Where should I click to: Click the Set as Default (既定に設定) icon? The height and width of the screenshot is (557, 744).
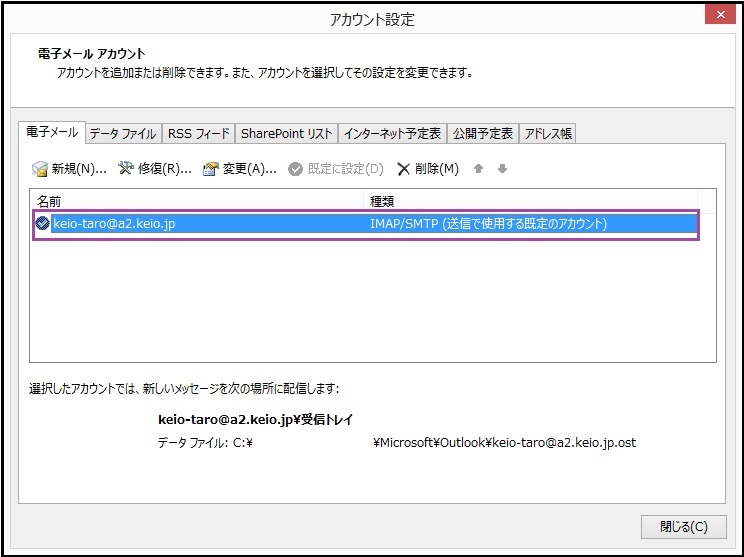pyautogui.click(x=296, y=169)
